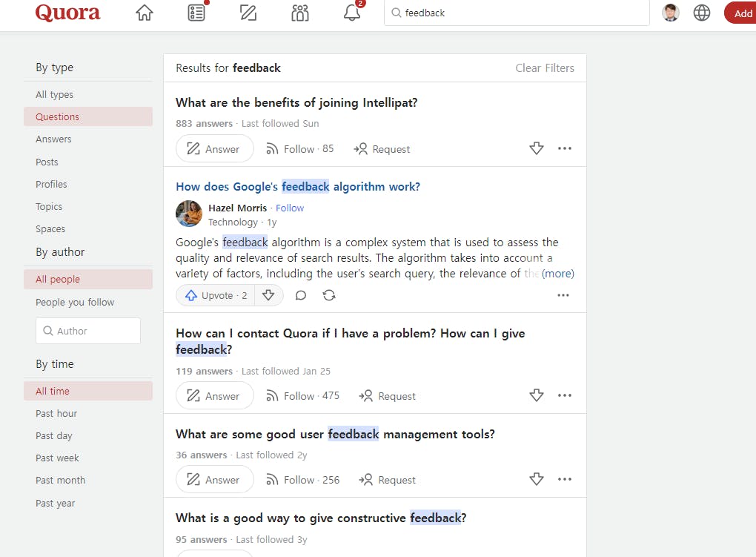This screenshot has height=557, width=756.
Task: Follow Hazel Morris
Action: click(290, 208)
